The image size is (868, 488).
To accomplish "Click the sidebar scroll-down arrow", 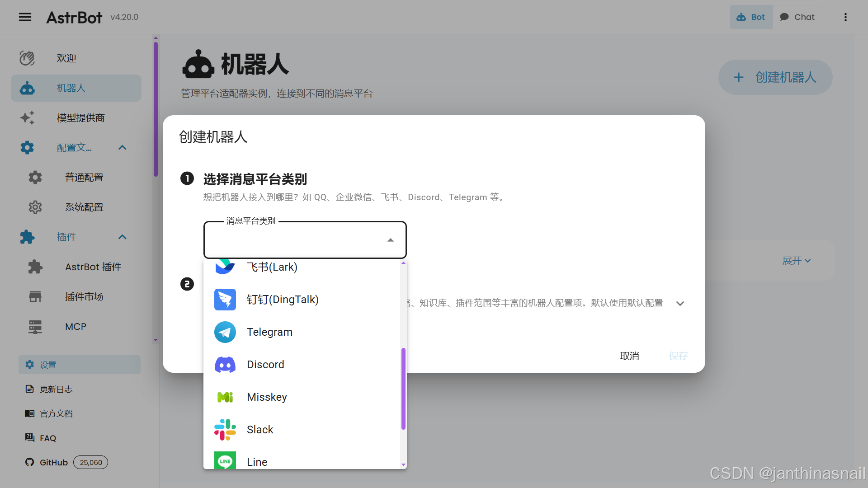I will coord(156,340).
